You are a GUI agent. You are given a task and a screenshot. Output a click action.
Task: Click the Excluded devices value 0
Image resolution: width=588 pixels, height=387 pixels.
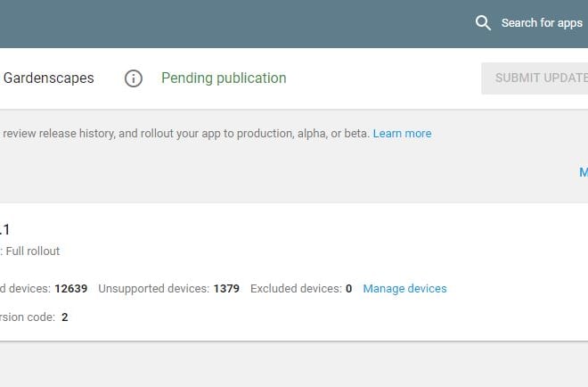coord(348,289)
